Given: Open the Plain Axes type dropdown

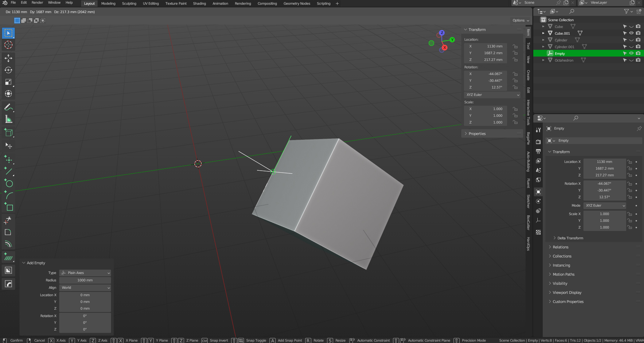Looking at the screenshot, I should 85,273.
